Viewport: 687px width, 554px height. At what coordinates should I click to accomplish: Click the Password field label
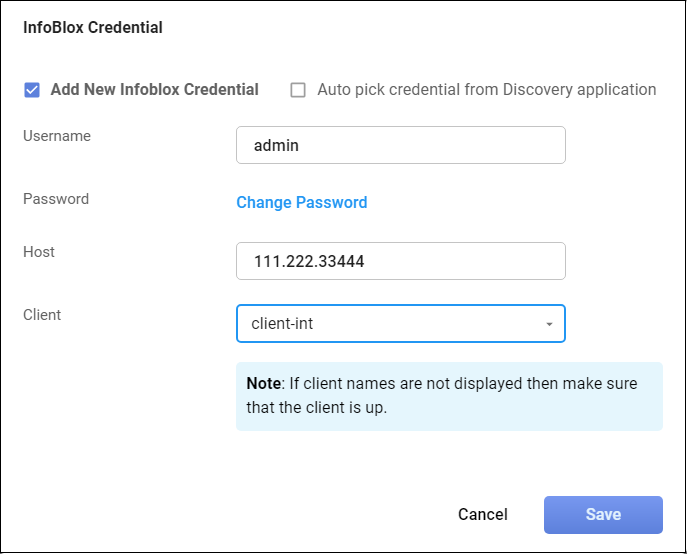tap(56, 199)
